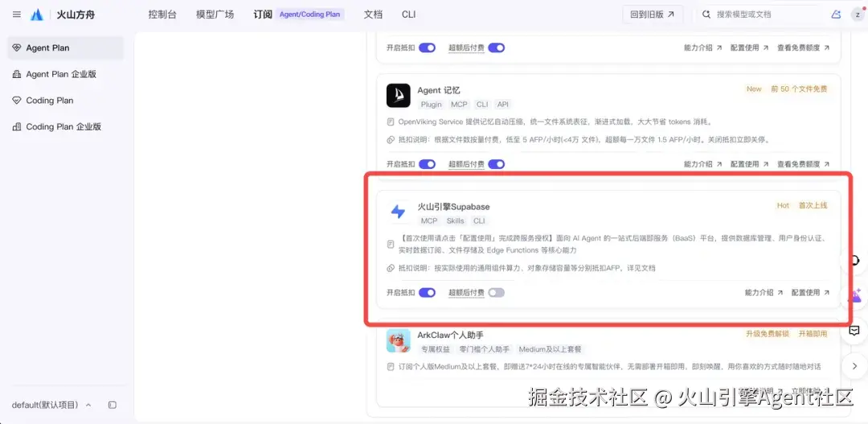Click the link icon beside Agent 记忆 抵扣说明
The width and height of the screenshot is (868, 424).
(x=391, y=140)
